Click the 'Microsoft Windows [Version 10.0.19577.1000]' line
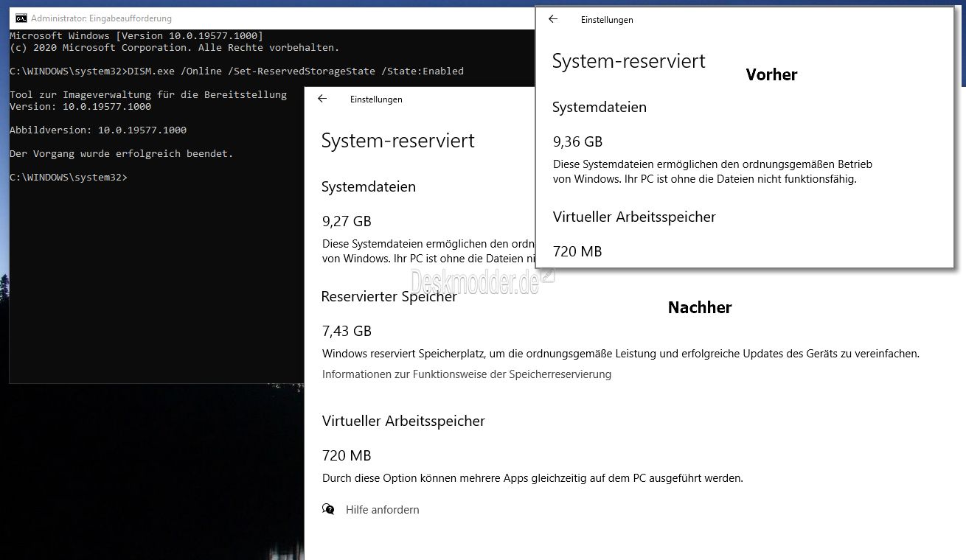Screen dimensions: 966x560 136,36
